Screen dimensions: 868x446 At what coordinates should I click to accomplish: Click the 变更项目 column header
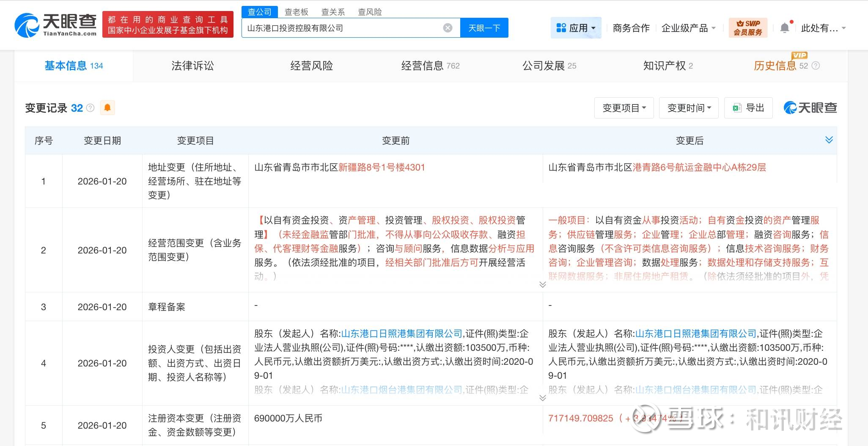pyautogui.click(x=195, y=140)
